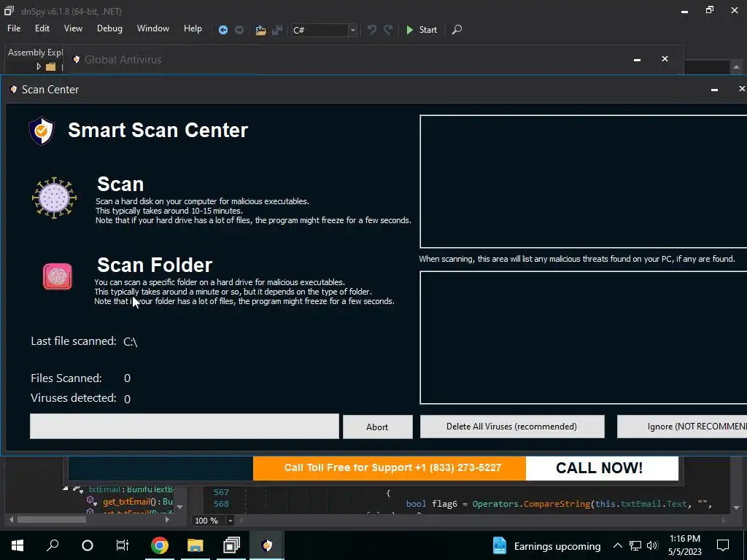Minimize the Scan Center window
The height and width of the screenshot is (560, 747).
click(714, 90)
